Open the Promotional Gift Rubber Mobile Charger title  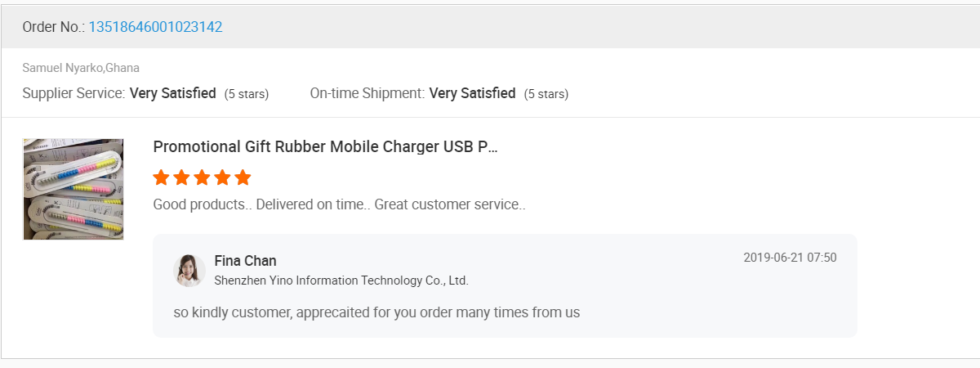pyautogui.click(x=325, y=147)
